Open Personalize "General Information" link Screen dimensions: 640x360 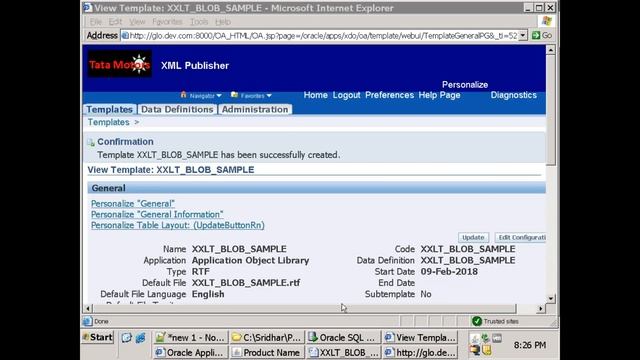click(157, 214)
